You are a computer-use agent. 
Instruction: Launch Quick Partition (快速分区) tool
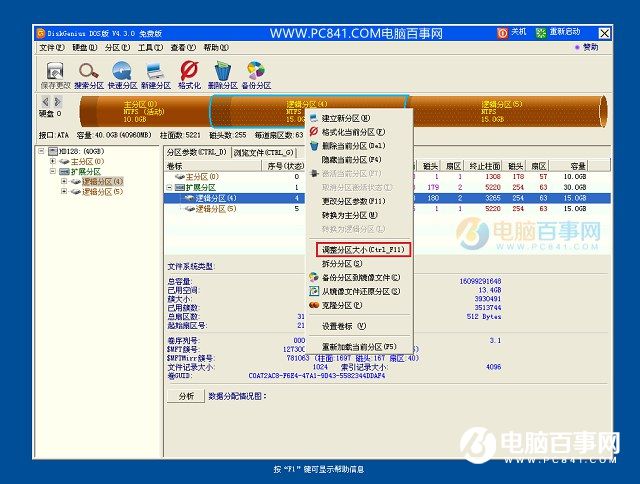pyautogui.click(x=122, y=75)
